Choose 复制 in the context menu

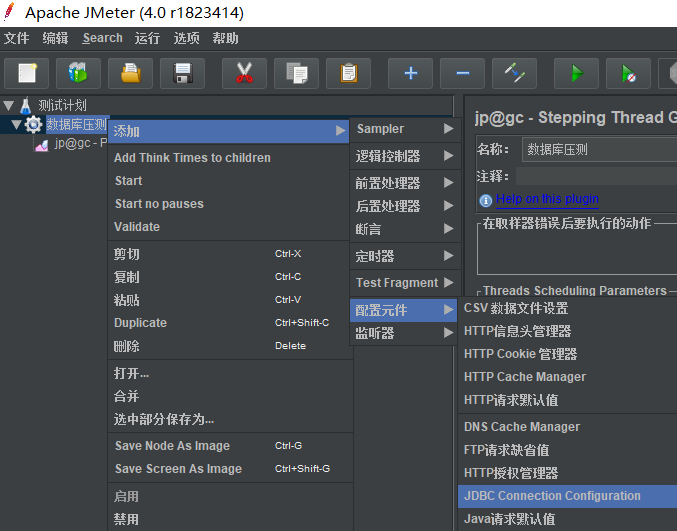(x=228, y=277)
